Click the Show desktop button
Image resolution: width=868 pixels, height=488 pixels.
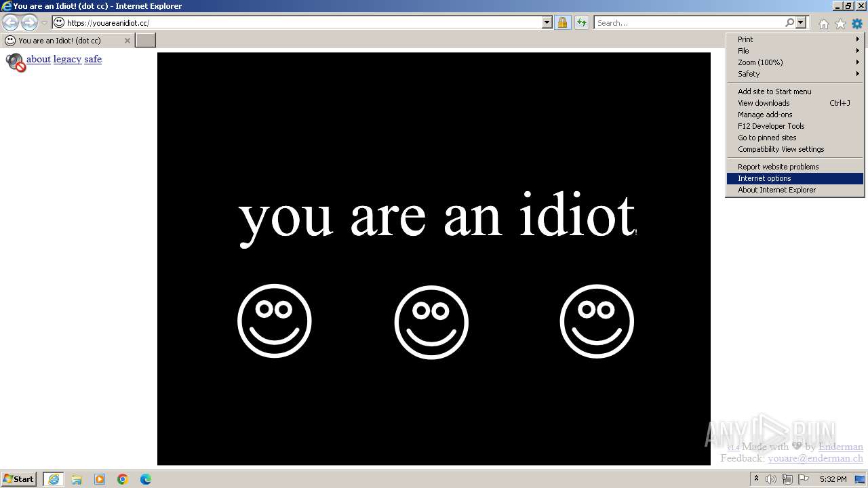[861, 479]
